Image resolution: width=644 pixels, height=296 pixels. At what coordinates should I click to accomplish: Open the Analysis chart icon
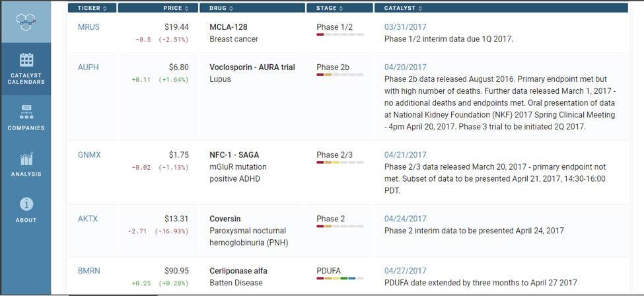click(x=26, y=159)
